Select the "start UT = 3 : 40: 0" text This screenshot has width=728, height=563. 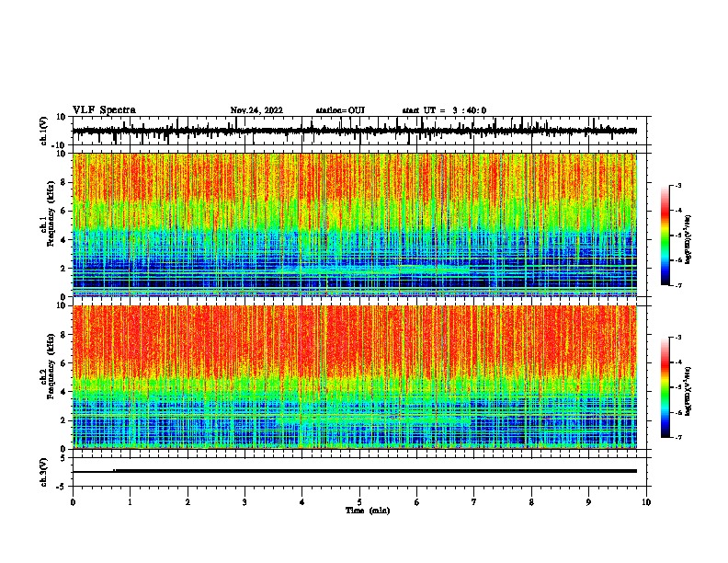[444, 110]
